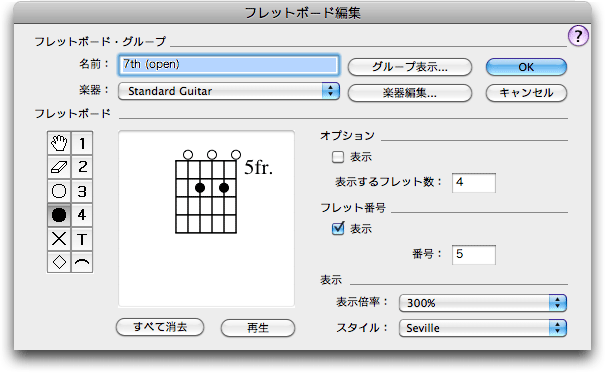The height and width of the screenshot is (373, 605).
Task: Select finger number 1 tool
Action: (82, 143)
